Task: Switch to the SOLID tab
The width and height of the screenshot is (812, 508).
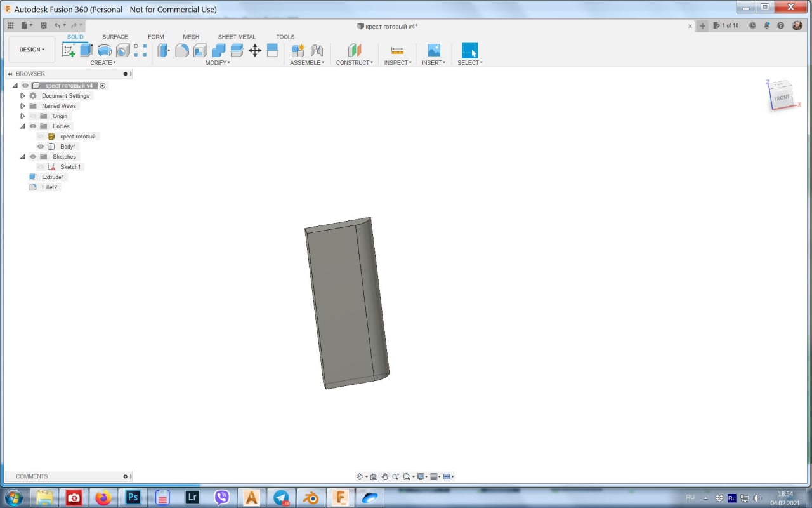Action: [75, 37]
